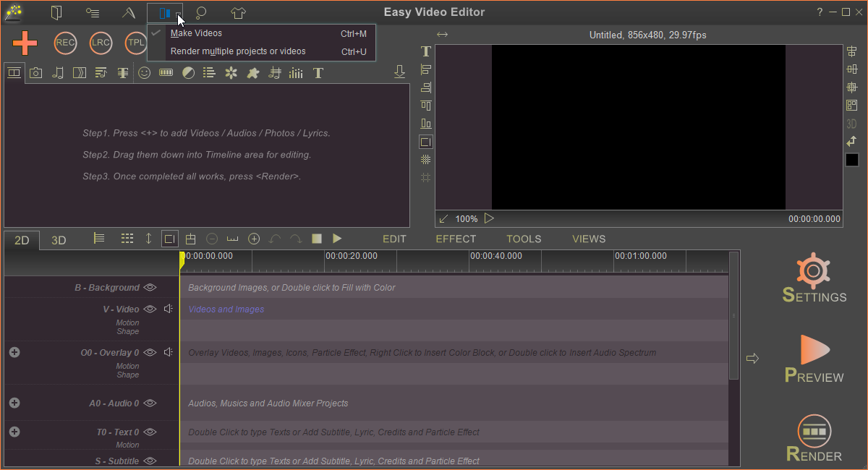Open the flower particle effects tab

point(231,72)
